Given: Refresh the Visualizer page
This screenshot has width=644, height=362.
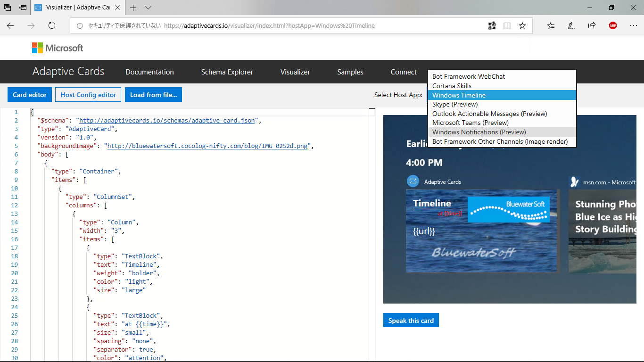Looking at the screenshot, I should [x=52, y=25].
